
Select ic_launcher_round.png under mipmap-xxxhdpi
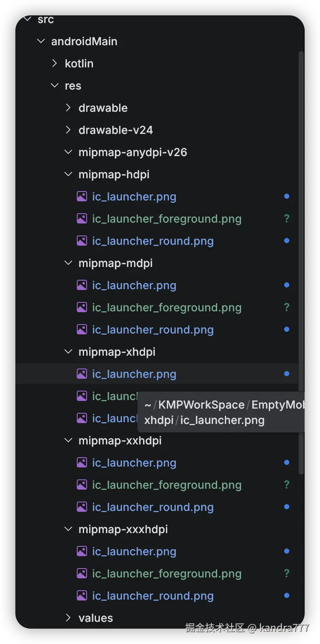(153, 596)
